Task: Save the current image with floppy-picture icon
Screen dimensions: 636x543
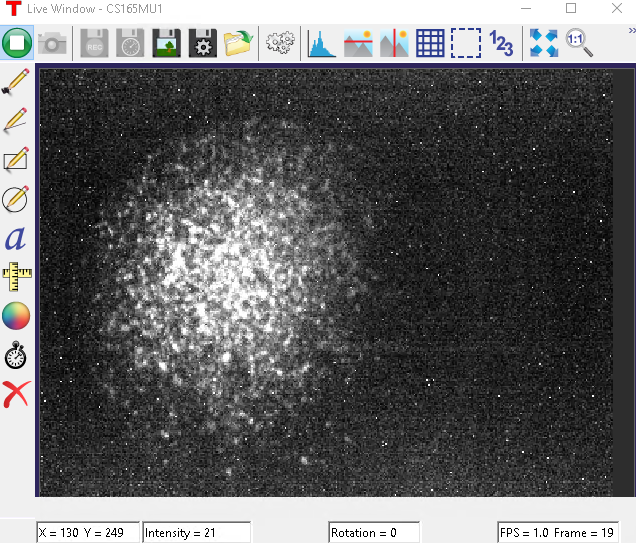Action: click(x=166, y=43)
